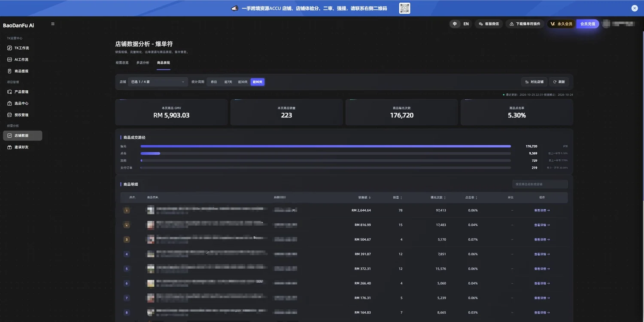644x322 pixels.
Task: Sort by 点击率 column header
Action: (471, 197)
